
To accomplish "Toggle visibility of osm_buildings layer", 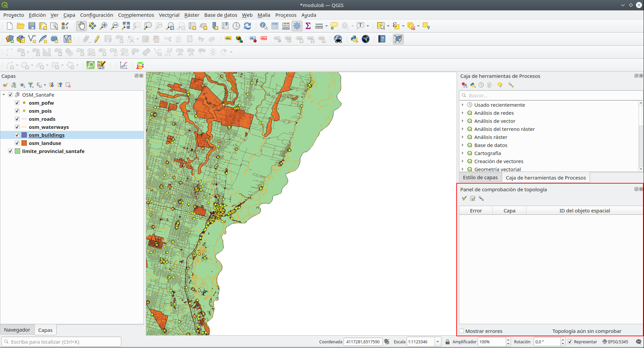I will click(x=17, y=135).
